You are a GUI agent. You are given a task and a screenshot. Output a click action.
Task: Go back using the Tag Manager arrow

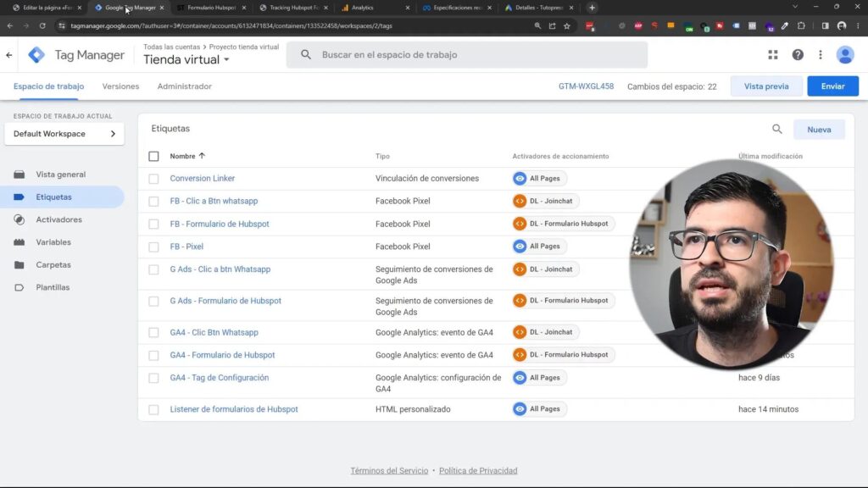[9, 55]
